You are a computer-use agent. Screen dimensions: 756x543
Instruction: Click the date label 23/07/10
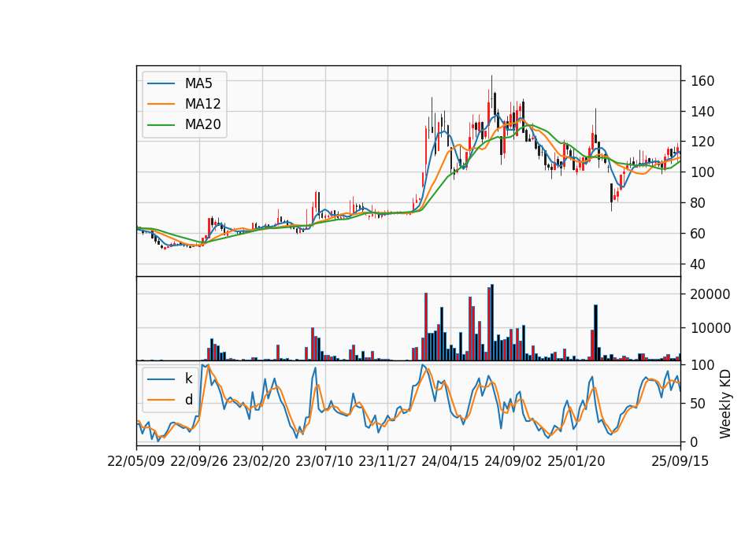(324, 461)
